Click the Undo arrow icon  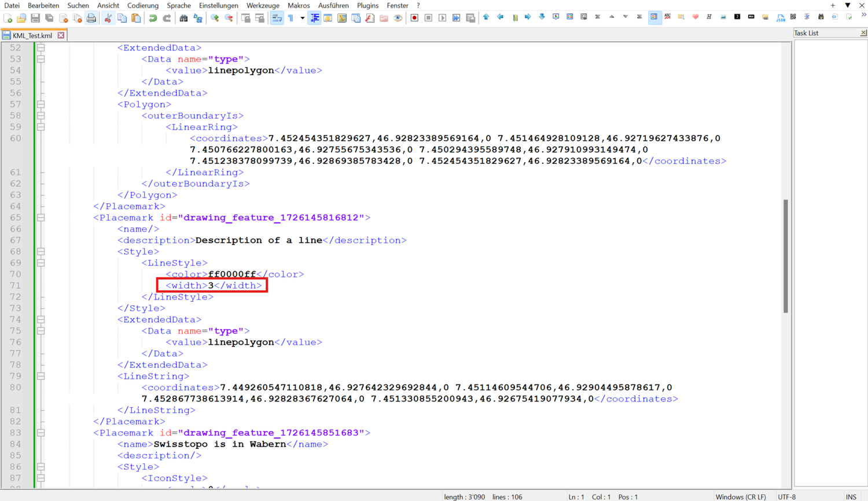pos(153,18)
